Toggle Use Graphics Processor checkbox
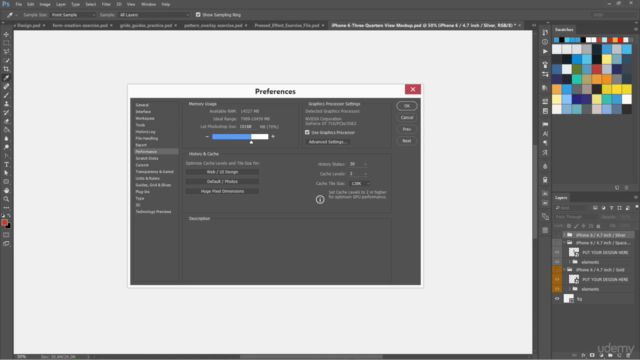 point(307,132)
